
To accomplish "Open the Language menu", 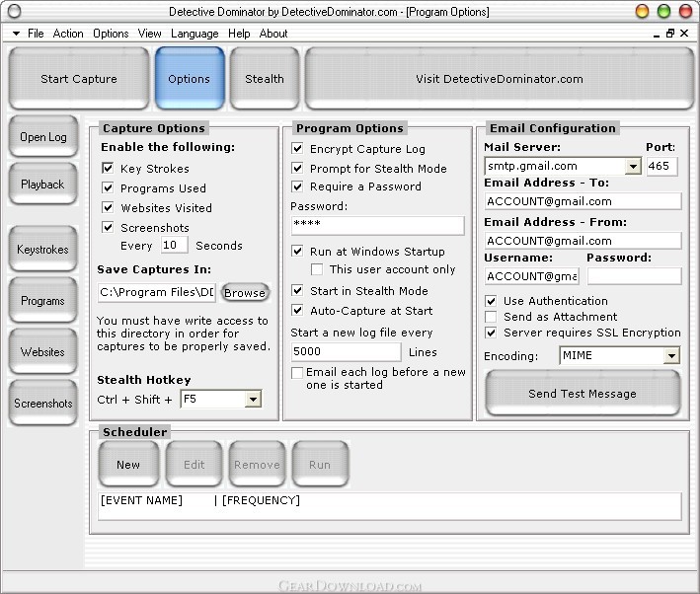I will click(194, 34).
